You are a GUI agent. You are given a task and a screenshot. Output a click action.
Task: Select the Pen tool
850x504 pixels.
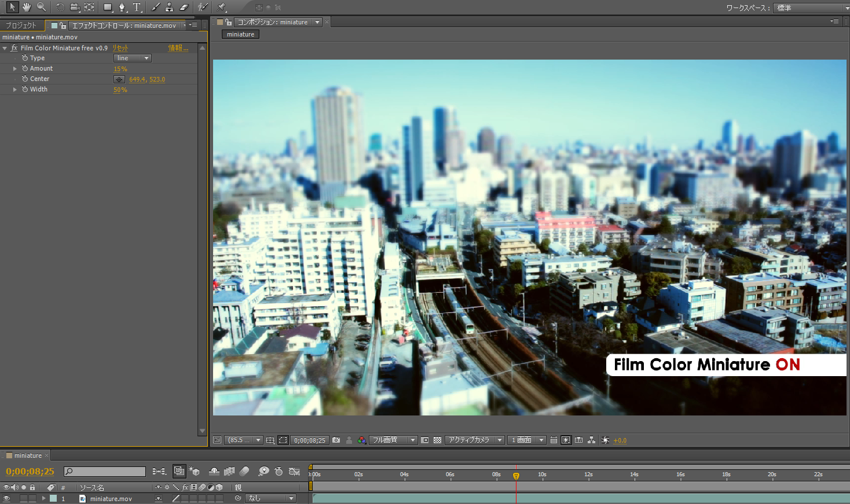coord(122,7)
